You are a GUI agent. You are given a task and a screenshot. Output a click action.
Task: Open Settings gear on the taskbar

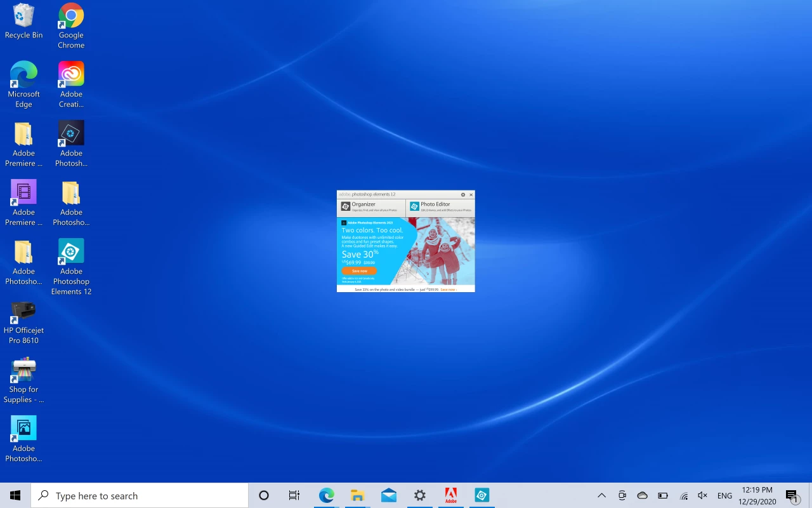[x=419, y=495]
